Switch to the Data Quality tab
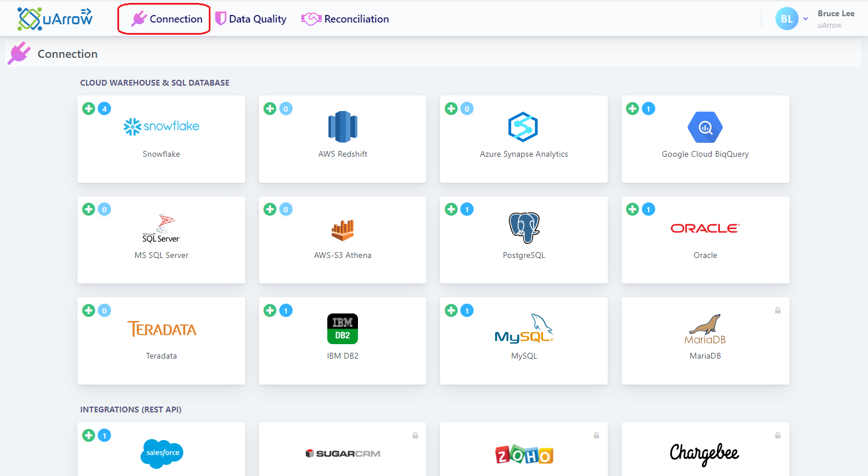This screenshot has width=868, height=476. pos(251,19)
